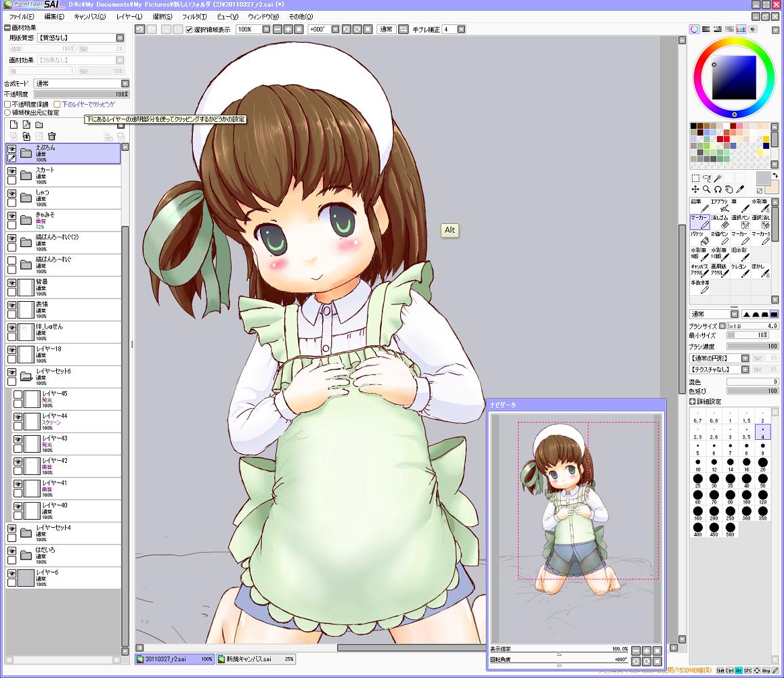
Task: Toggle the swatches panel icon
Action: 741,30
